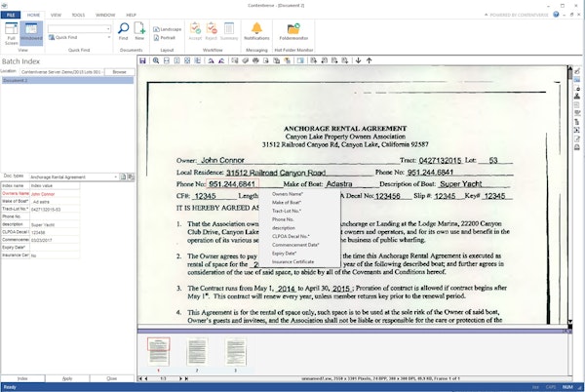Select page 1 thumbnail
The image size is (585, 392).
tap(159, 352)
